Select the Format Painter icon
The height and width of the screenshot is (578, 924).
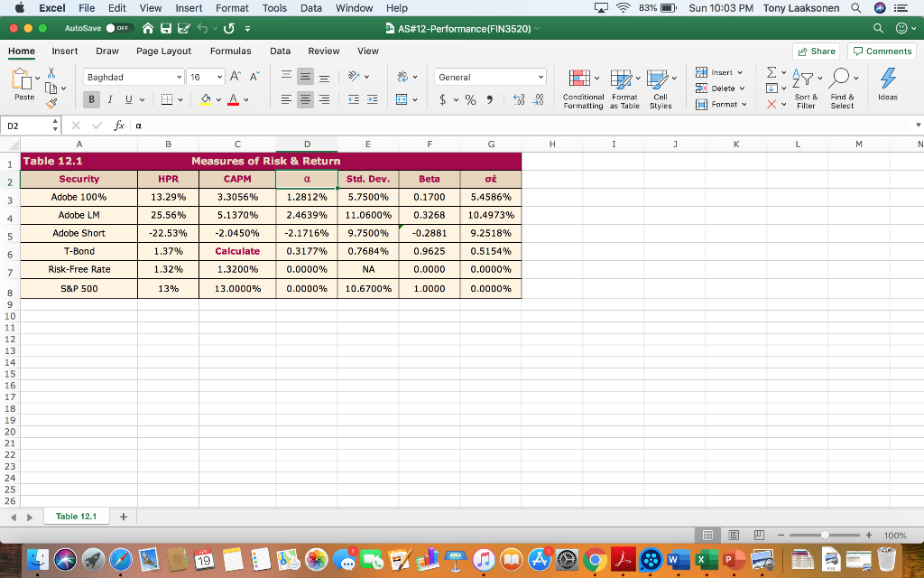point(52,102)
